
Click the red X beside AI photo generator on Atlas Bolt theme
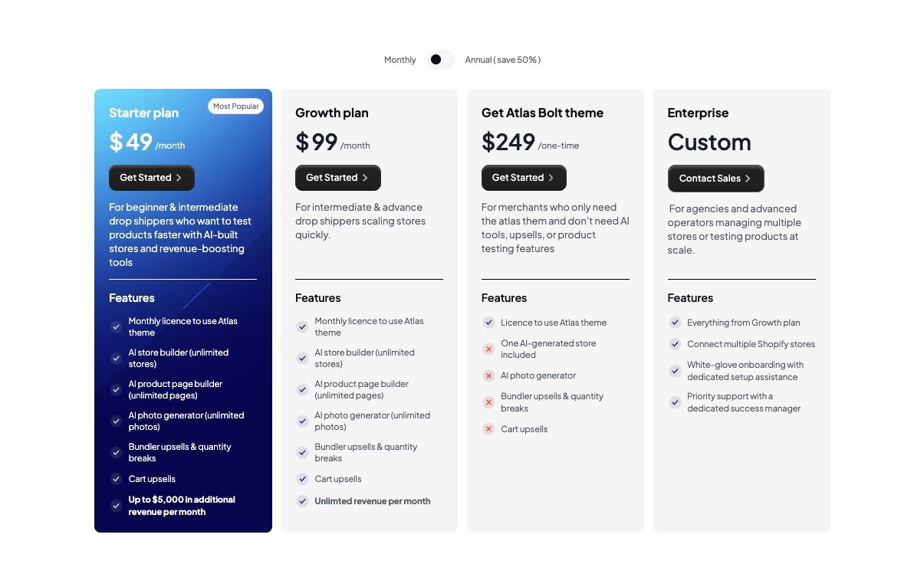click(488, 375)
